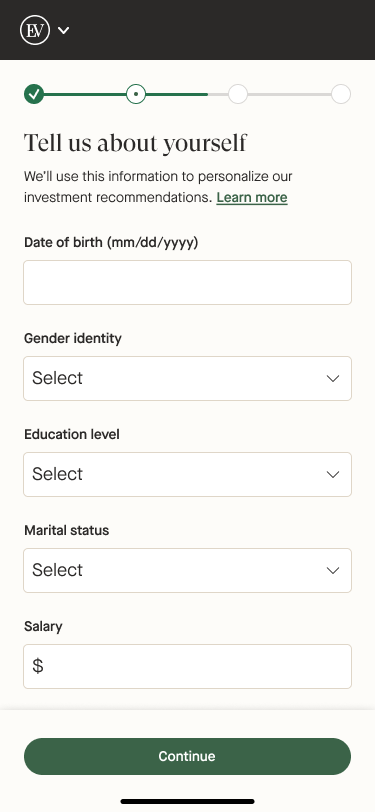The image size is (375, 812).
Task: Jump to the third progress step circle
Action: pyautogui.click(x=238, y=94)
